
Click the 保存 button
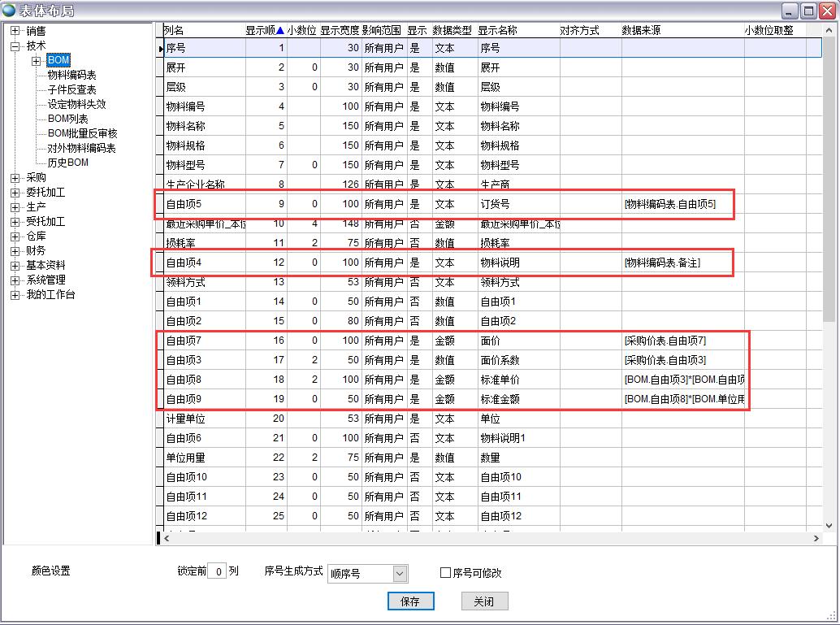pos(410,601)
